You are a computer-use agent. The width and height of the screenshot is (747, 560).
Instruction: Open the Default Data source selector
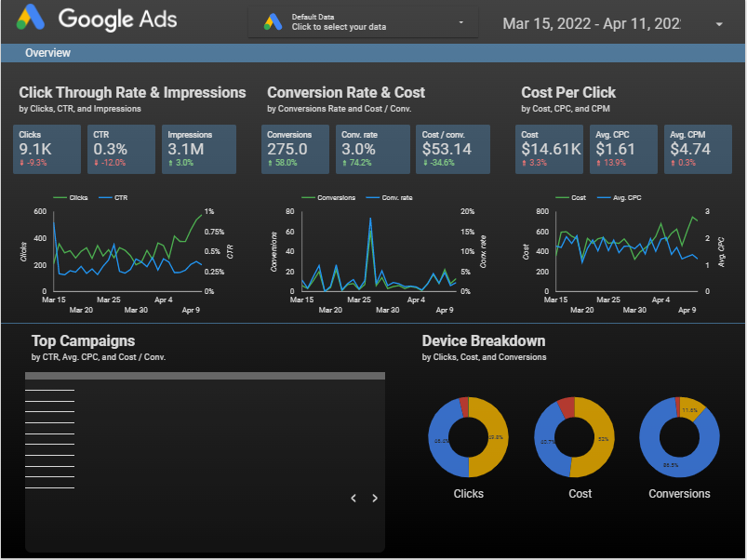tap(363, 22)
